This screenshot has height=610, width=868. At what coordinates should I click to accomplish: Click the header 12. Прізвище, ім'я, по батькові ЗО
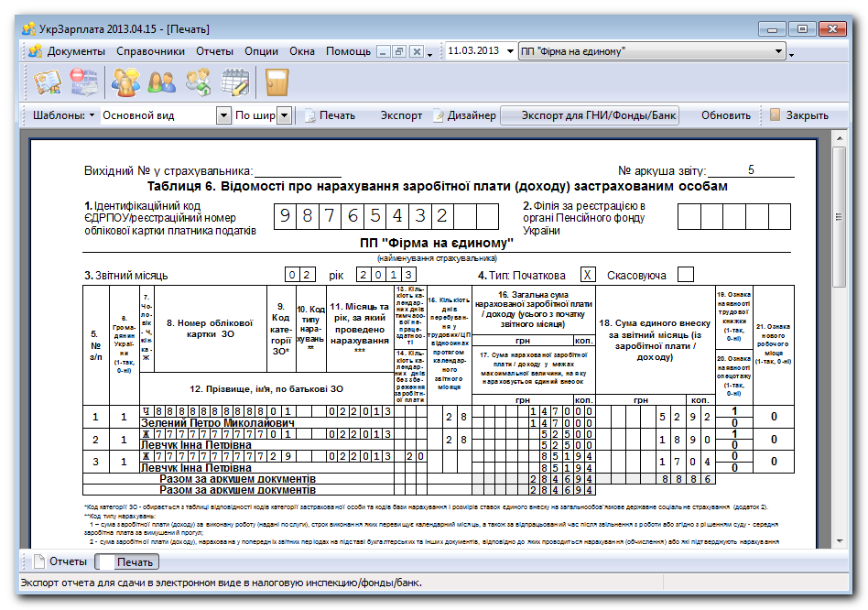click(x=266, y=388)
